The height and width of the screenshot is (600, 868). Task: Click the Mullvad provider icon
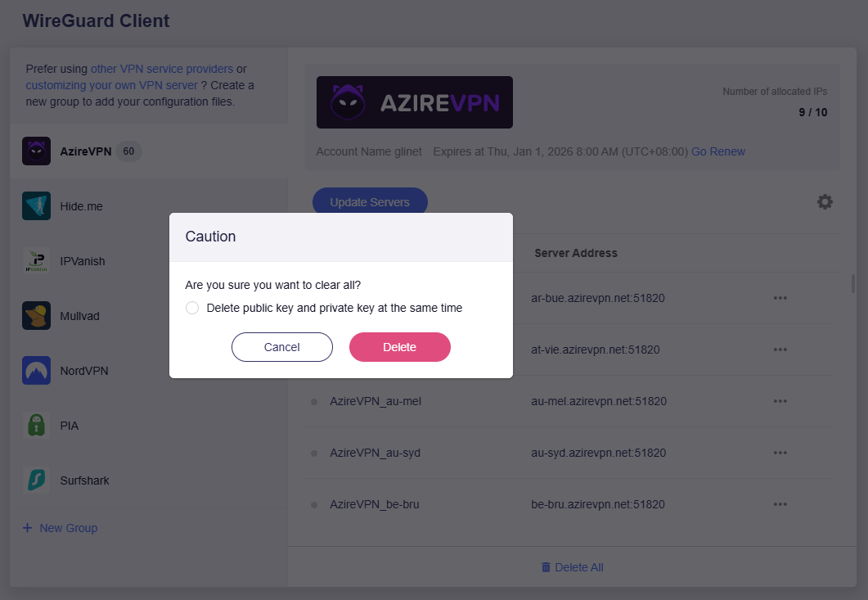(36, 316)
